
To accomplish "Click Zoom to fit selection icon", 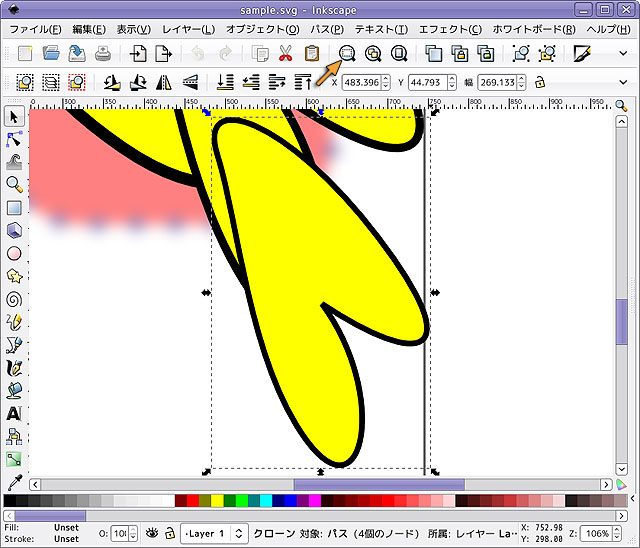I will 346,54.
